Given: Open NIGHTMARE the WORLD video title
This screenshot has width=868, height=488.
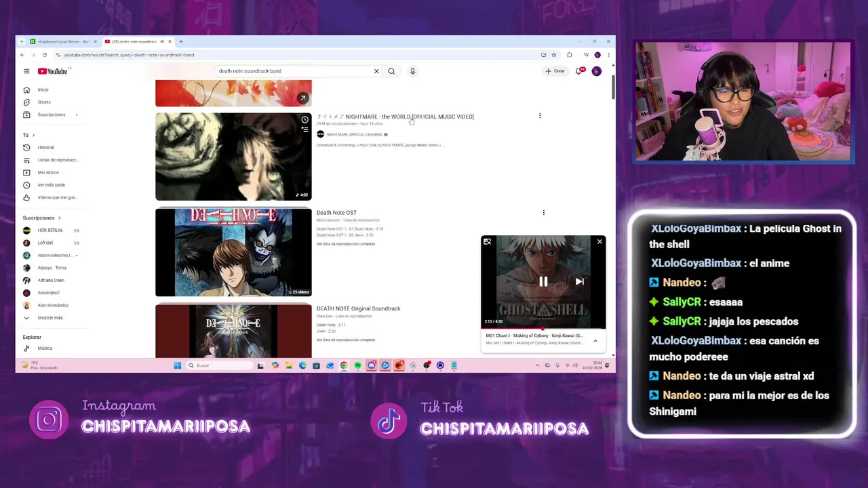Looking at the screenshot, I should coord(395,117).
